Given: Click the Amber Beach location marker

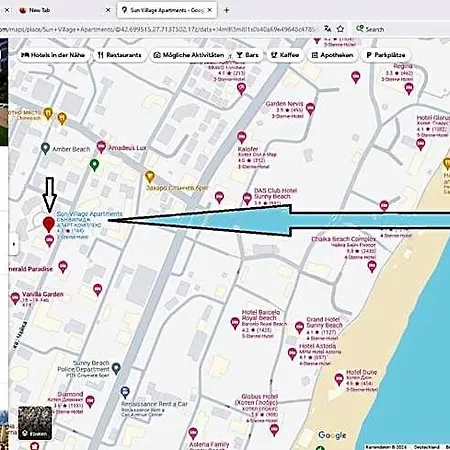Looking at the screenshot, I should (x=45, y=148).
